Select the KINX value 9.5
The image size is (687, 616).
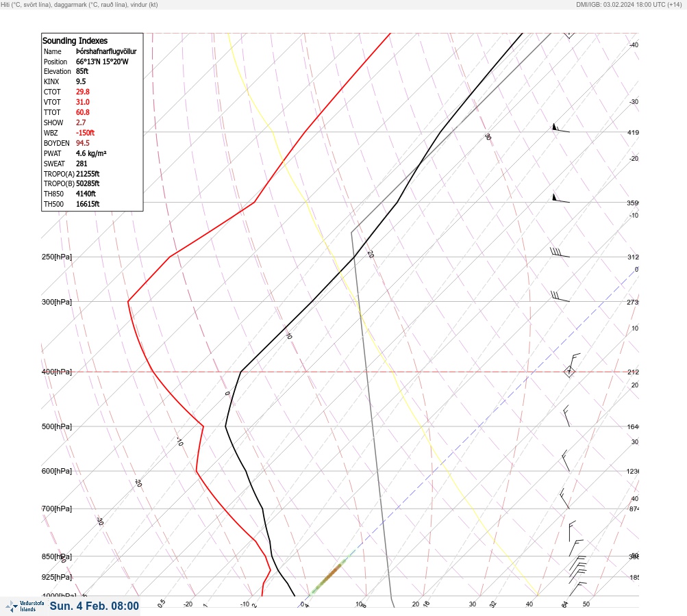(x=81, y=81)
